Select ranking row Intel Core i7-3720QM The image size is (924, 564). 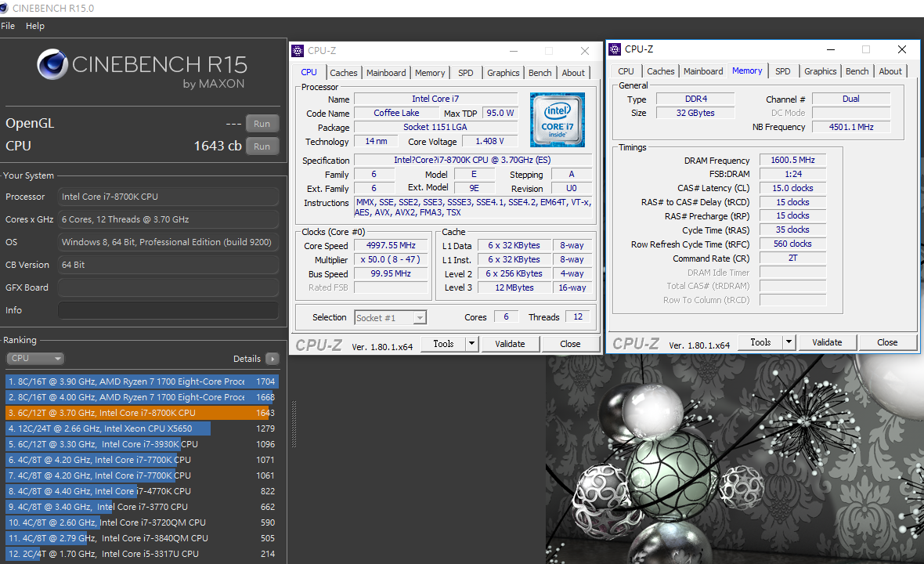point(142,522)
